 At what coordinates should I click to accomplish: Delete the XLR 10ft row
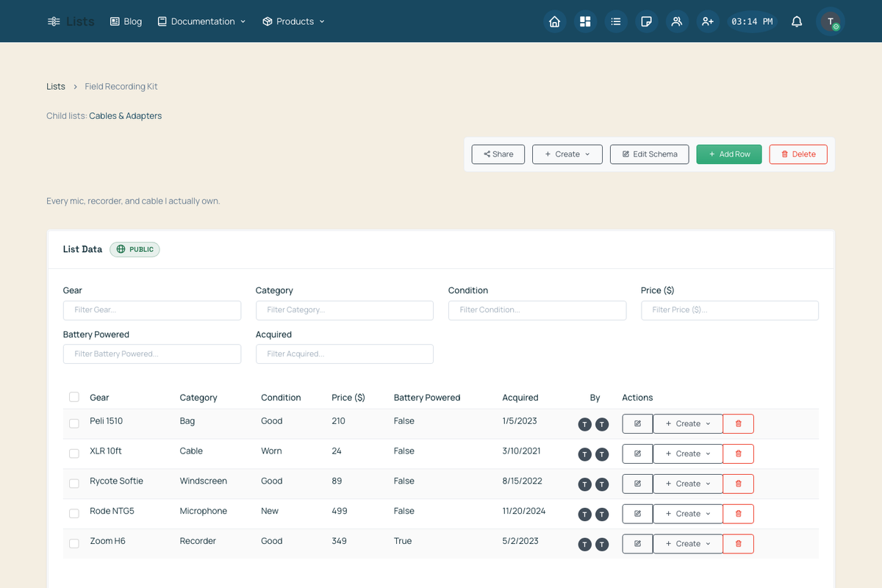(x=738, y=453)
